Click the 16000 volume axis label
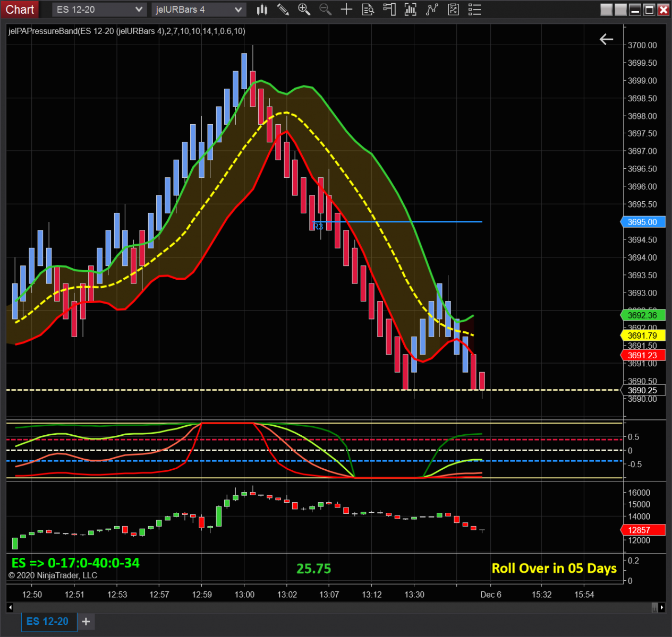This screenshot has width=672, height=637. [x=639, y=493]
